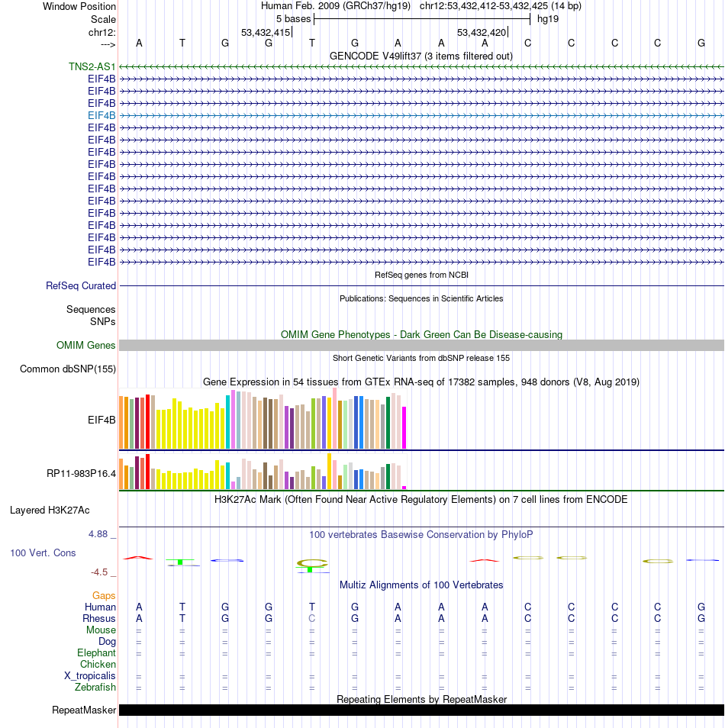Select the Elephant alignment row label
This screenshot has height=728, width=725.
(97, 653)
